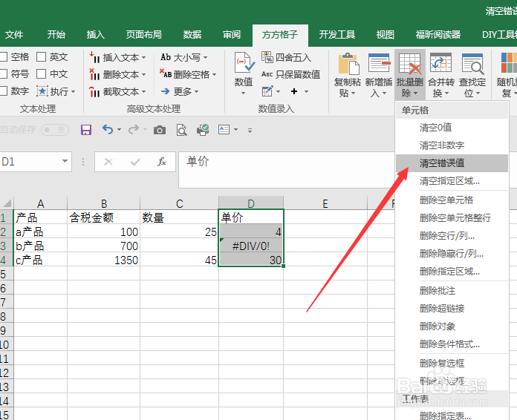Click 只保留数值 keep values only
This screenshot has width=517, height=420.
click(291, 74)
